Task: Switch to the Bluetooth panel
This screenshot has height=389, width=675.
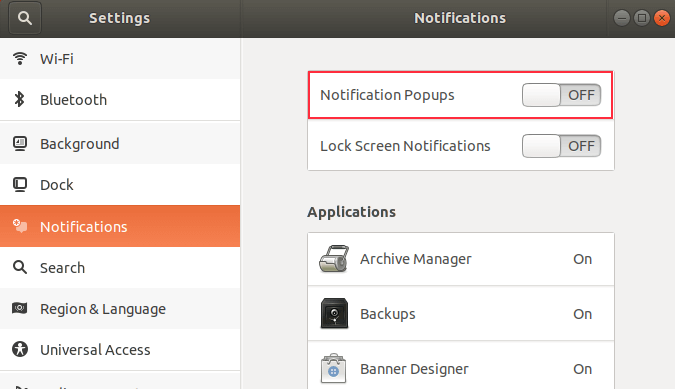Action: [120, 100]
